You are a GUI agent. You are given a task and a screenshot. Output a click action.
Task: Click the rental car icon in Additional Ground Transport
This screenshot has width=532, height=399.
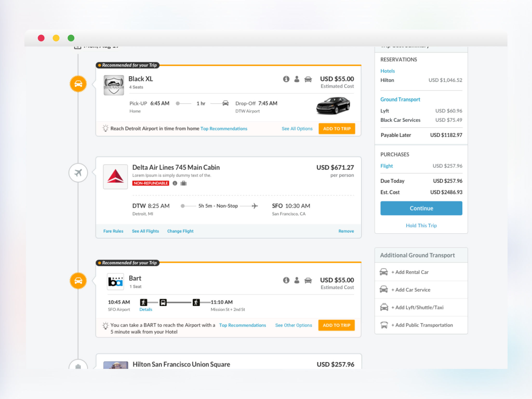point(384,272)
